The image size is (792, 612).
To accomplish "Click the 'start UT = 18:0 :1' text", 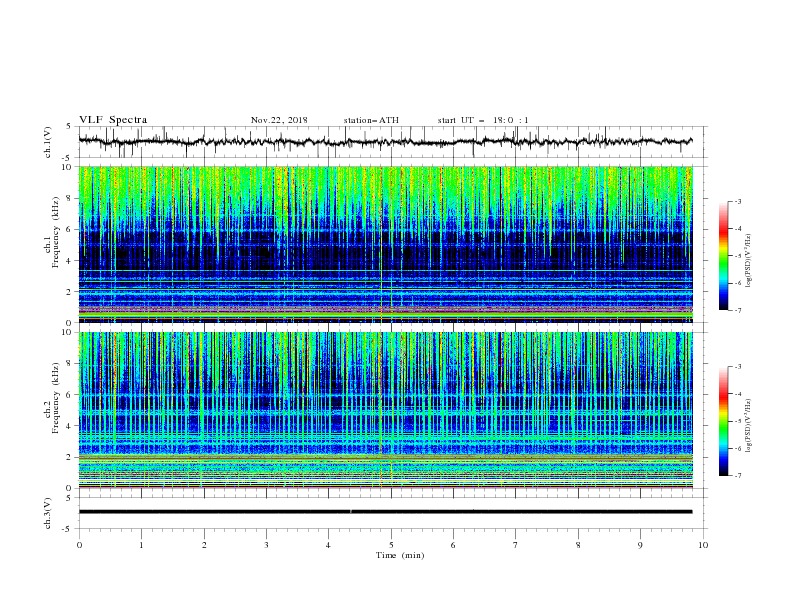I will (483, 120).
